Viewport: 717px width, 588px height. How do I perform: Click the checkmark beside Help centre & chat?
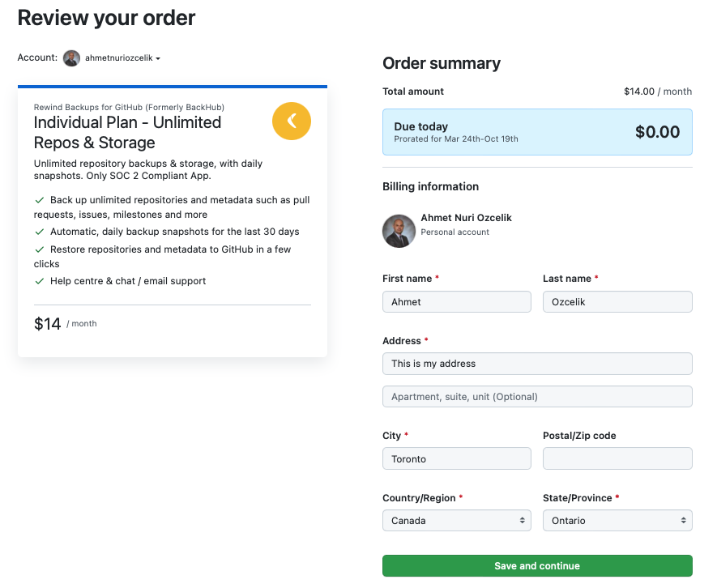(x=40, y=281)
